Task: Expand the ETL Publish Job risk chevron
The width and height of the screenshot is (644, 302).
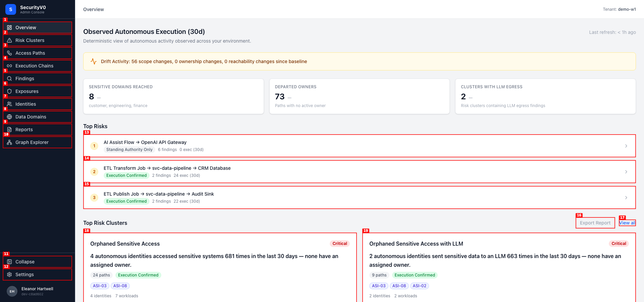Action: pos(626,198)
